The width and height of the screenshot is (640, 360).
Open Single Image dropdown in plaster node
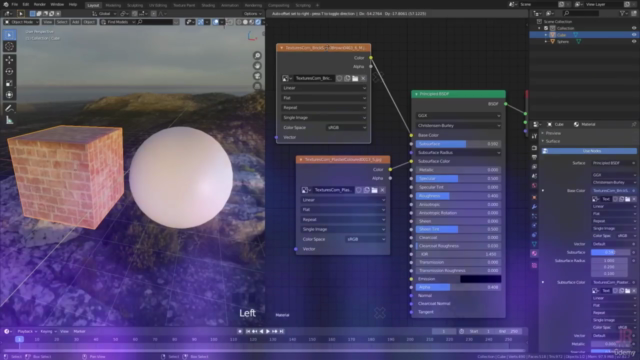point(343,229)
